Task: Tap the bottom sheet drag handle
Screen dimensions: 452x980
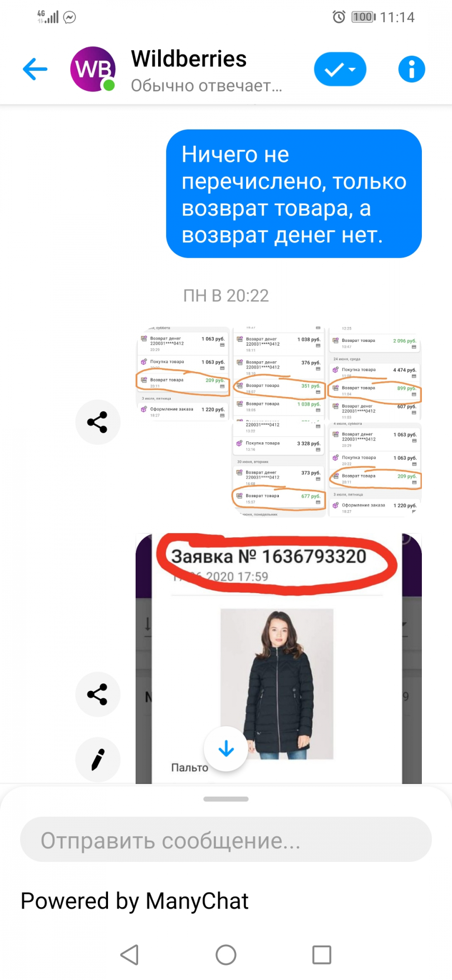Action: point(226,799)
